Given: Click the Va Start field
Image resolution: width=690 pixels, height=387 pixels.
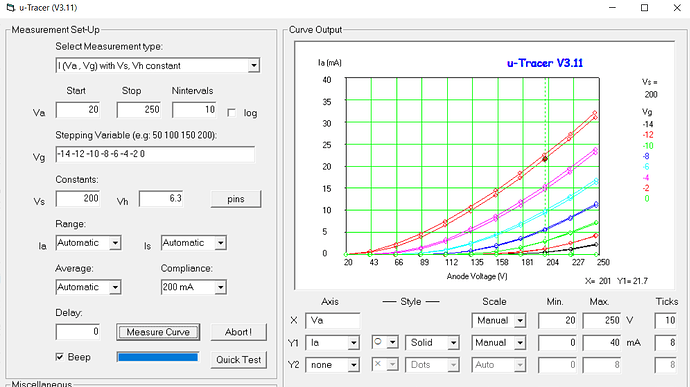Looking at the screenshot, I should [78, 110].
